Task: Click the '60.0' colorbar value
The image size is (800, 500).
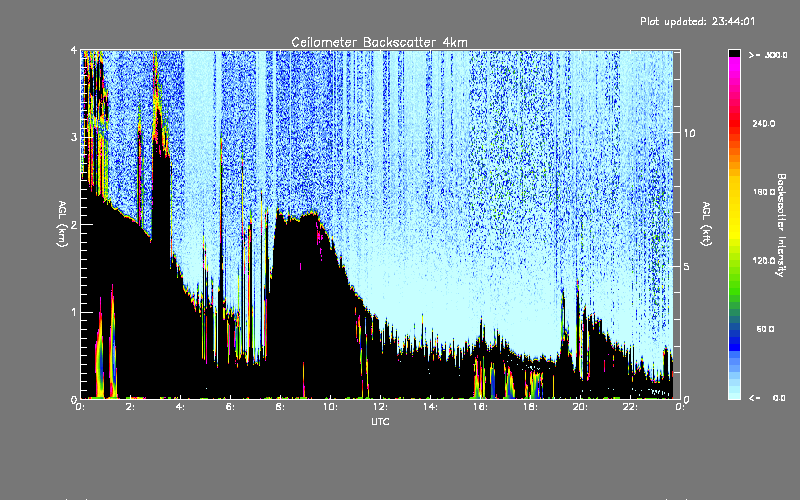Action: [765, 329]
